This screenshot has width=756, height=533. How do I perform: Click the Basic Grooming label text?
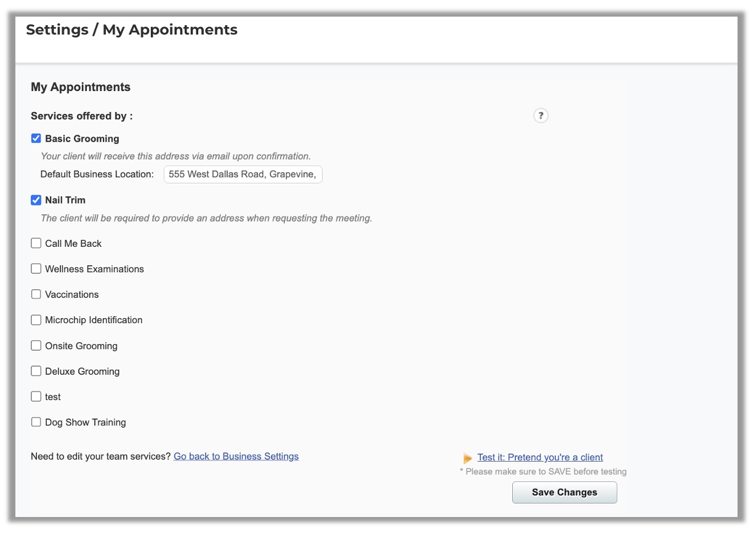click(x=82, y=138)
